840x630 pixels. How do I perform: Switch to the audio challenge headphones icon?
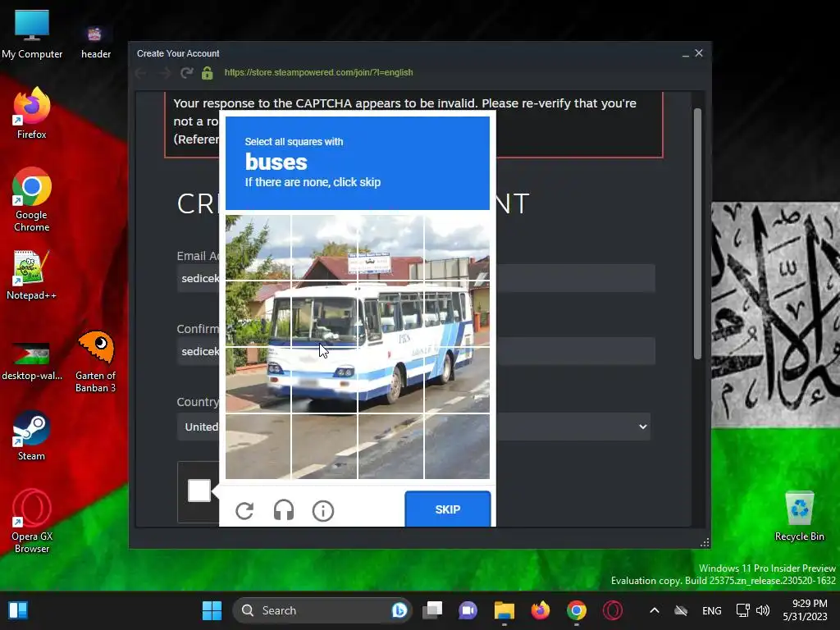[283, 510]
